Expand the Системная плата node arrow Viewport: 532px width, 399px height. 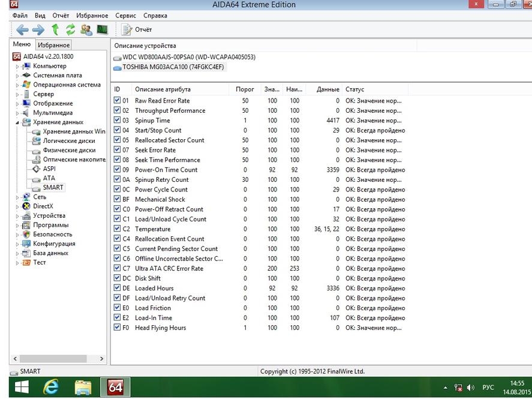17,76
